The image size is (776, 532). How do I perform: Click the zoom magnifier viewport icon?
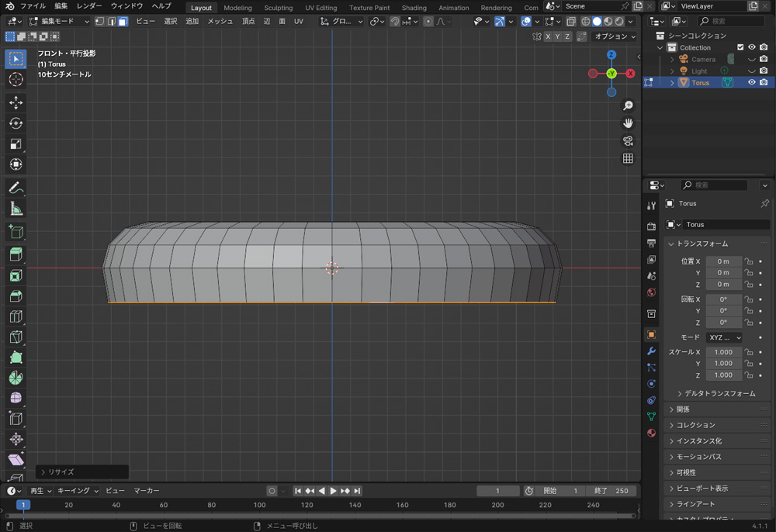point(628,105)
